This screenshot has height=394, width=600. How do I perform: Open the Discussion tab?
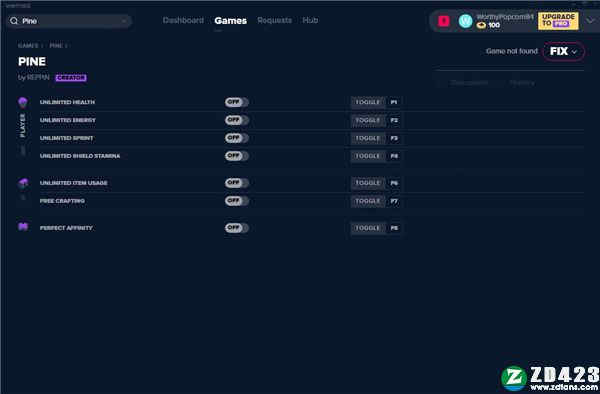469,83
